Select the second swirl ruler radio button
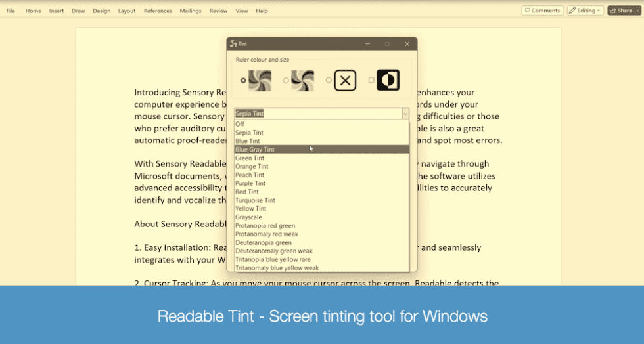 click(286, 81)
